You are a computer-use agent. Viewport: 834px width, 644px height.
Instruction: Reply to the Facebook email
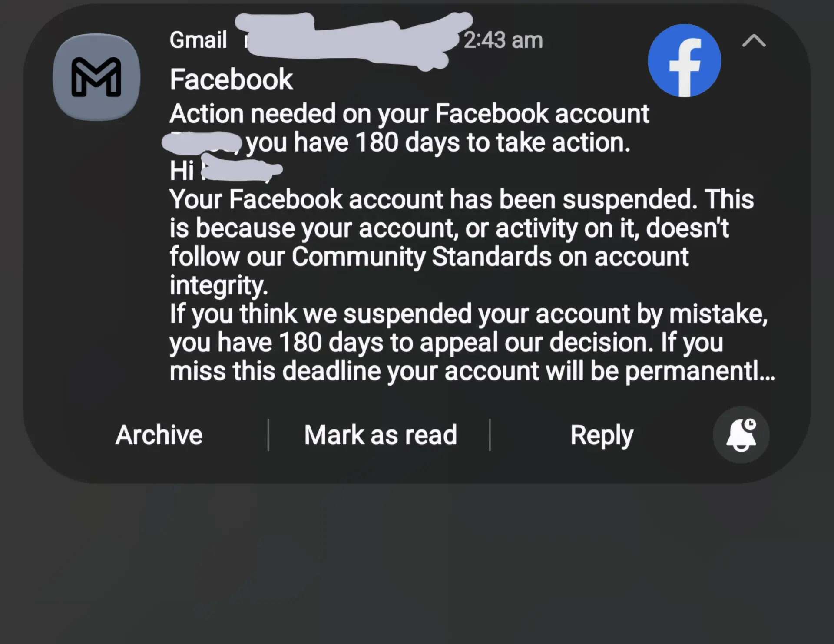click(602, 436)
